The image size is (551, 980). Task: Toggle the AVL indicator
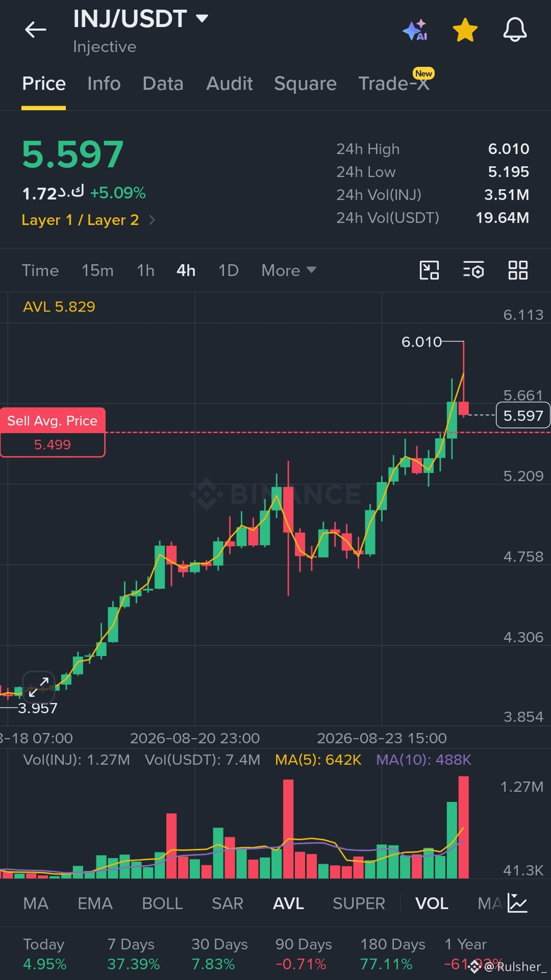(288, 903)
